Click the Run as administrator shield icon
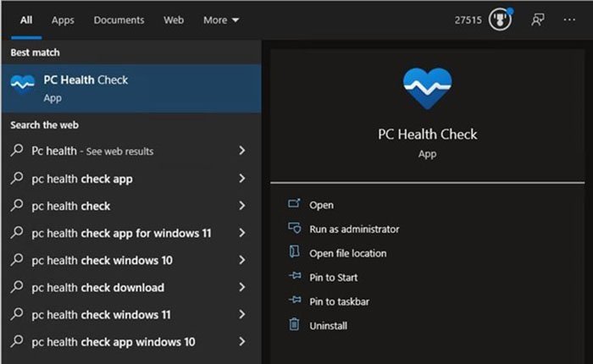593x364 pixels. (x=294, y=228)
